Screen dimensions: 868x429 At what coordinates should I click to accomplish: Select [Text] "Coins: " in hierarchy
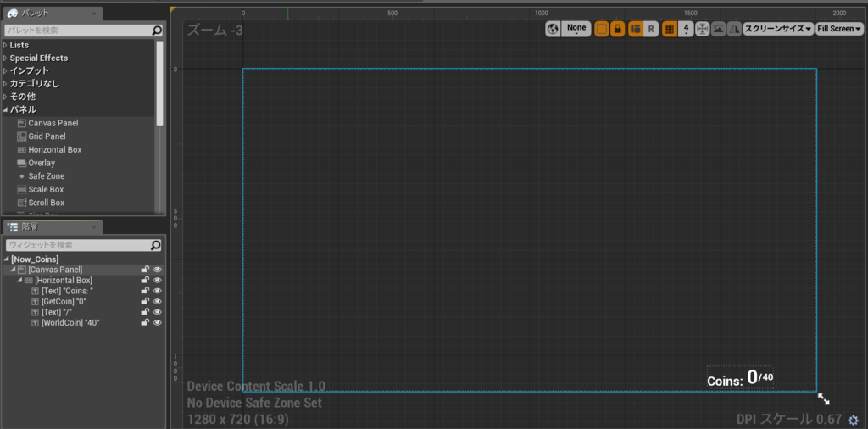(x=68, y=291)
